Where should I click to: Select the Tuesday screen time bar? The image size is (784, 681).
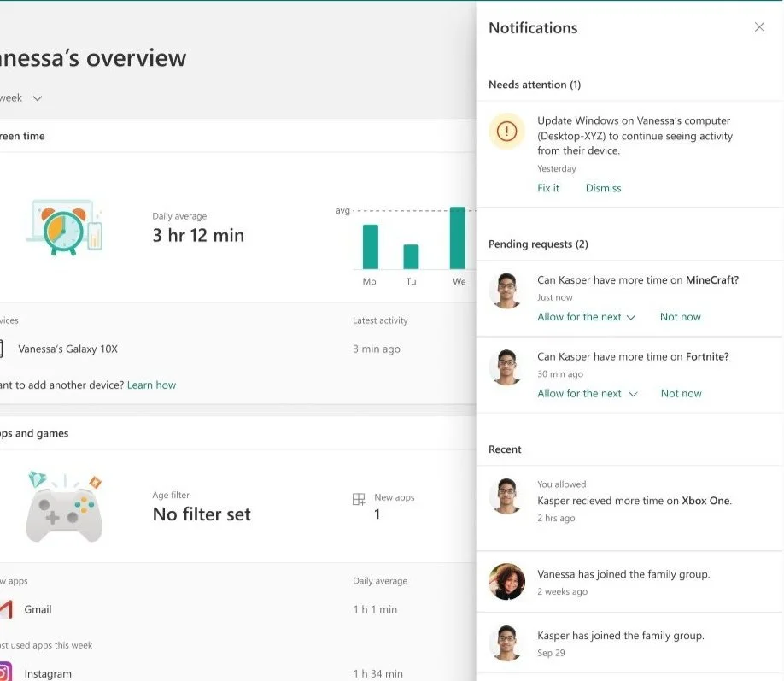(x=411, y=256)
